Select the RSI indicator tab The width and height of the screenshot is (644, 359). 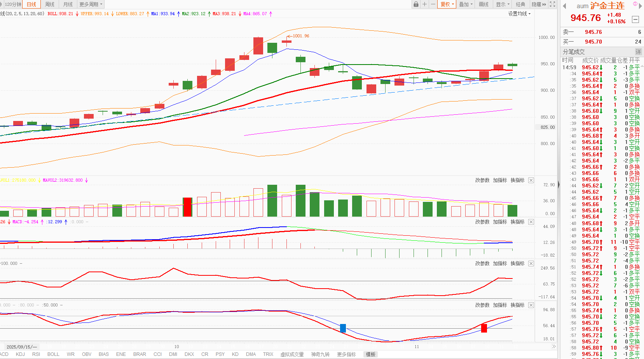(36, 354)
